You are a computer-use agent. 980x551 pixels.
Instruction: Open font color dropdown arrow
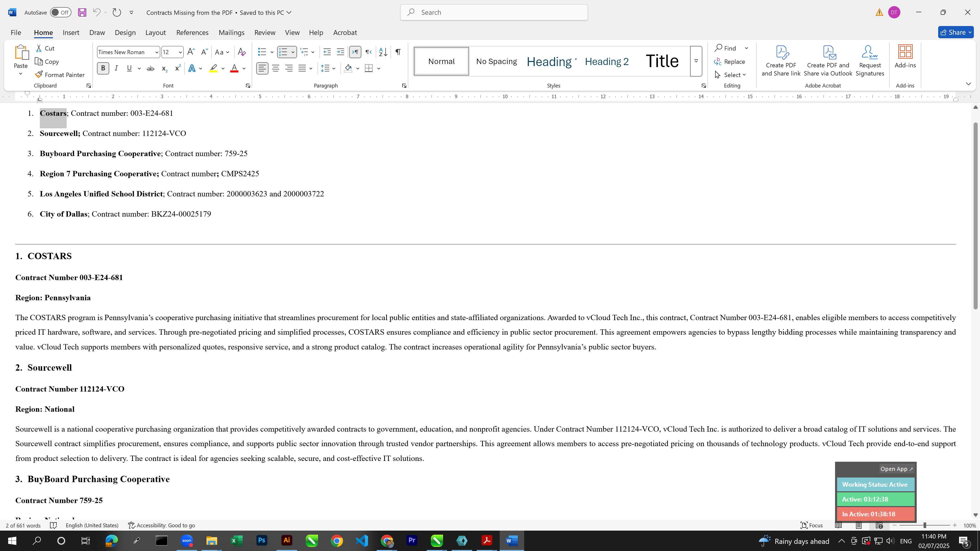pyautogui.click(x=244, y=68)
